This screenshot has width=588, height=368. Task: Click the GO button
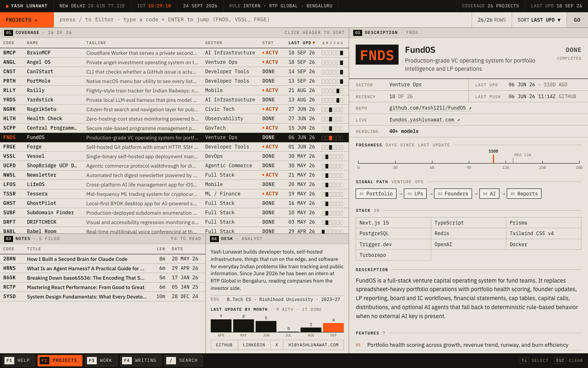click(x=577, y=20)
